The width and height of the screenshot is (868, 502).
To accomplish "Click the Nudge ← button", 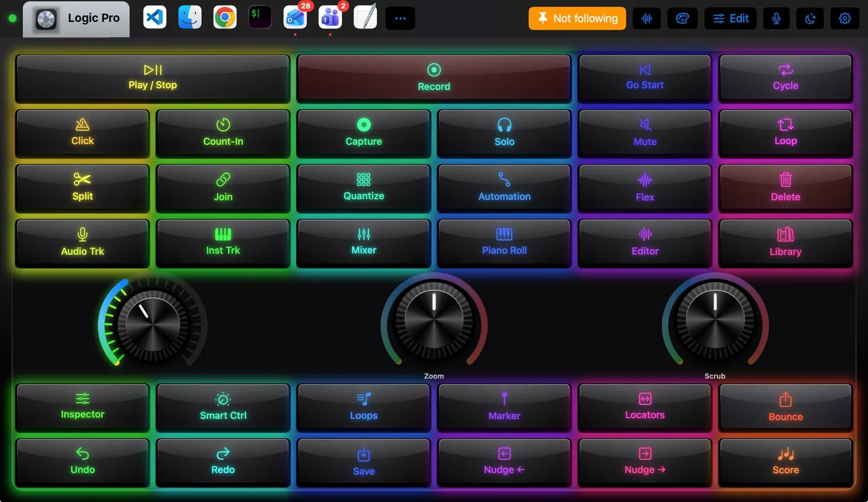I will click(x=504, y=463).
